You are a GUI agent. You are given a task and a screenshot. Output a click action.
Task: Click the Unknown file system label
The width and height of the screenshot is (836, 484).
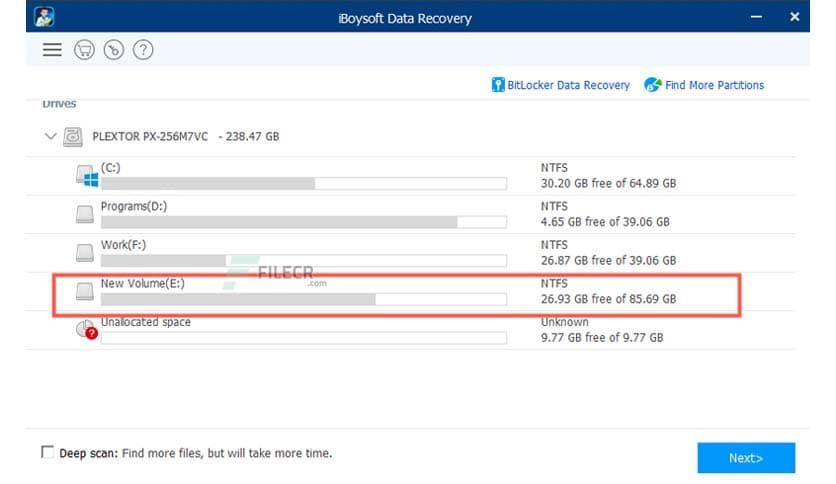pyautogui.click(x=565, y=322)
